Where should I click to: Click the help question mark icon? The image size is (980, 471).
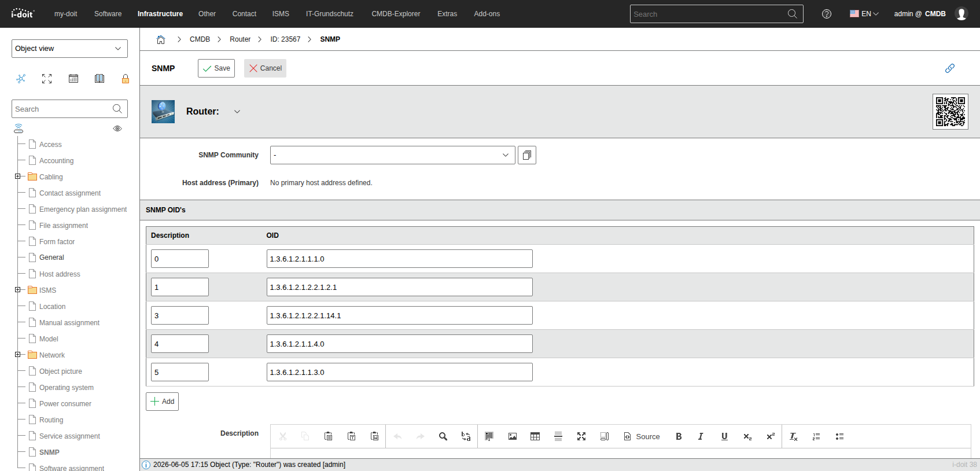point(827,14)
